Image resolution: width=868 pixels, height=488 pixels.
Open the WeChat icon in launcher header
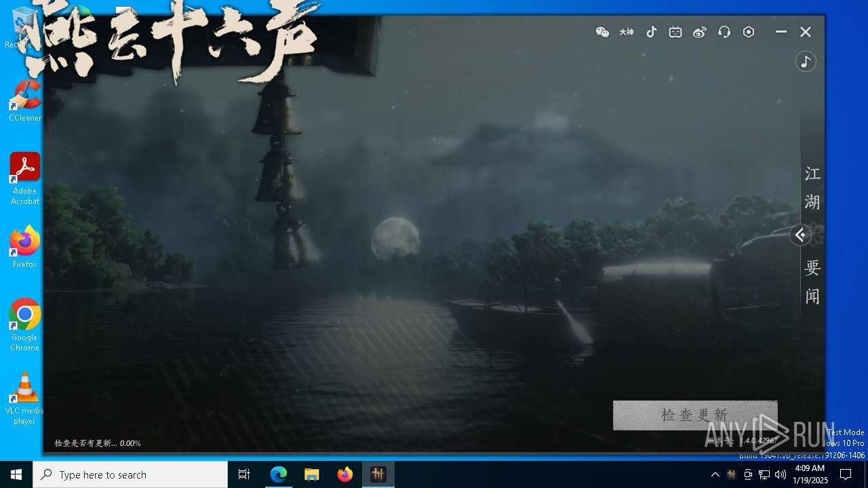click(x=602, y=32)
